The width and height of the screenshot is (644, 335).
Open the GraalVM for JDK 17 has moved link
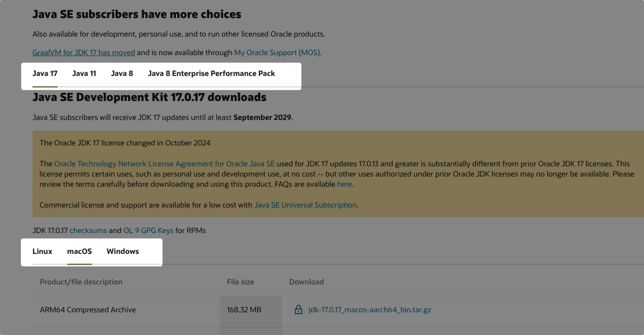(x=84, y=52)
